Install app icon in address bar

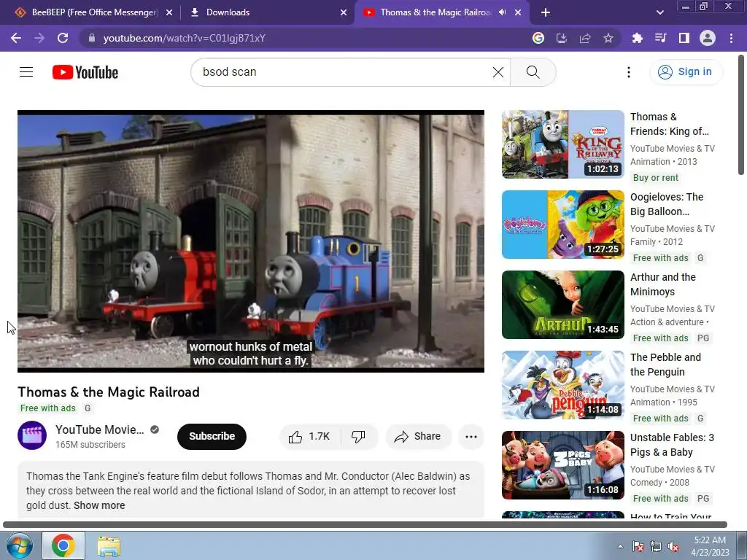point(561,38)
